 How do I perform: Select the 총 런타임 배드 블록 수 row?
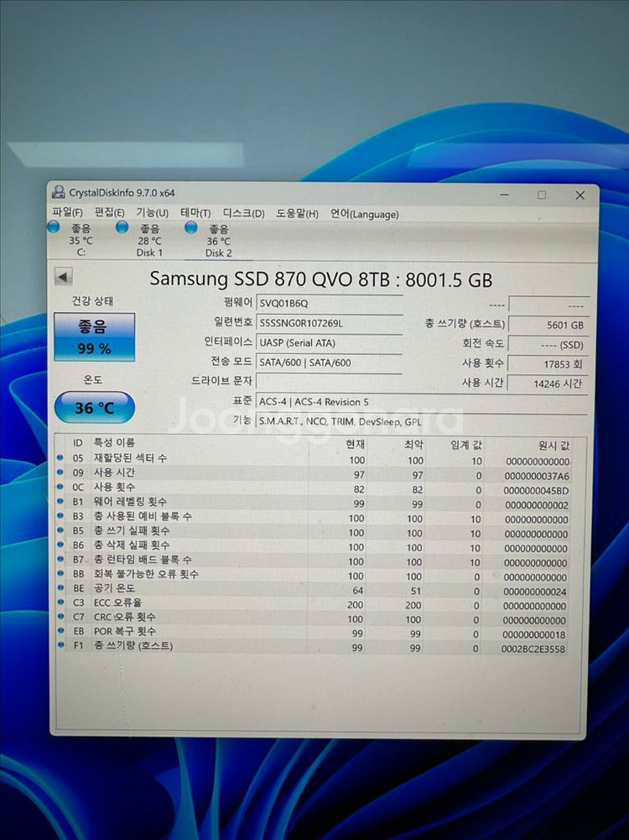pos(313,561)
